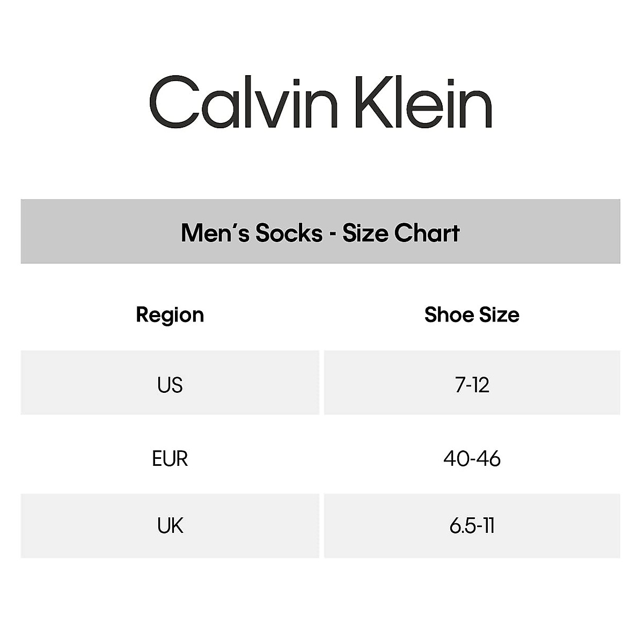
Task: Click the UK region cell
Action: [x=170, y=525]
